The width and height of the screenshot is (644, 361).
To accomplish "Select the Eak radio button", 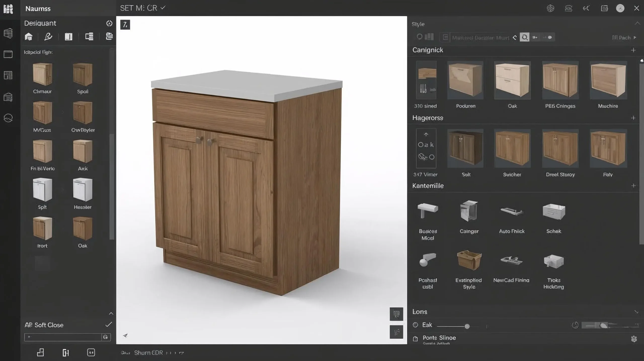I will [x=415, y=325].
